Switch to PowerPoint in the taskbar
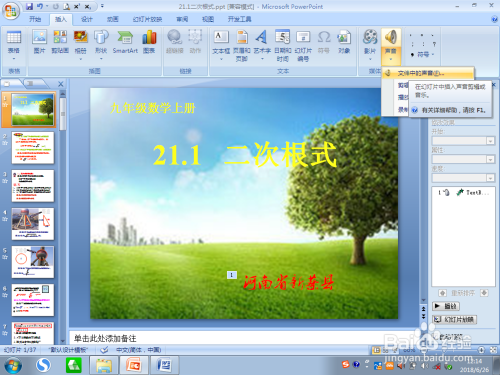 click(x=133, y=365)
